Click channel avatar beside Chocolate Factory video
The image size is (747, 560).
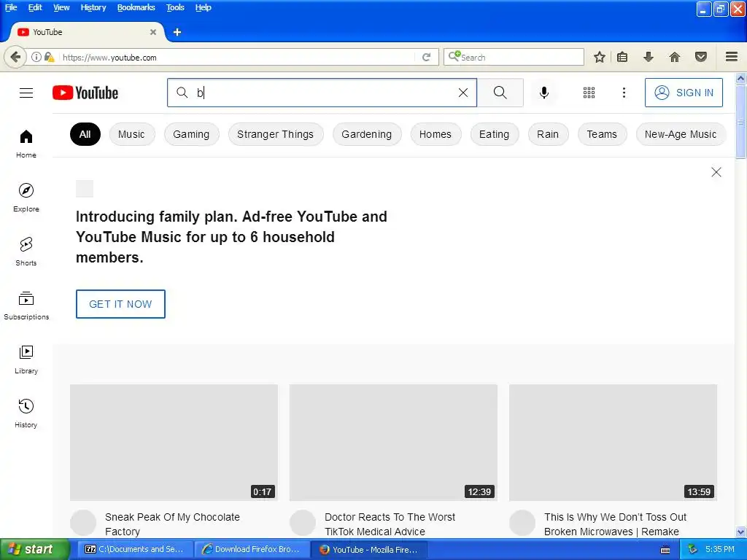point(83,522)
